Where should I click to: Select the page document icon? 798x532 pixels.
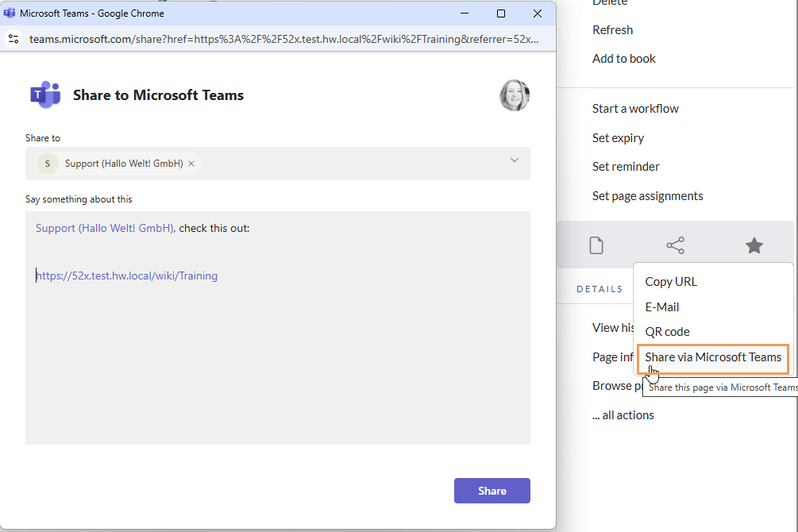596,245
